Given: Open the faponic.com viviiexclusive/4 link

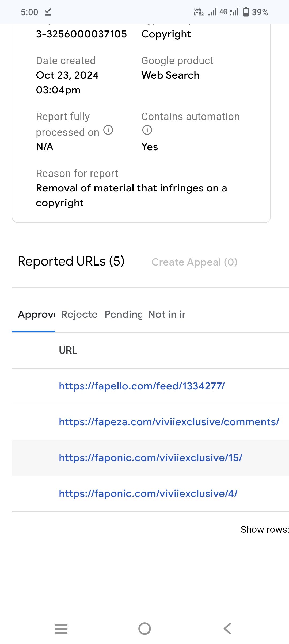Looking at the screenshot, I should tap(148, 493).
